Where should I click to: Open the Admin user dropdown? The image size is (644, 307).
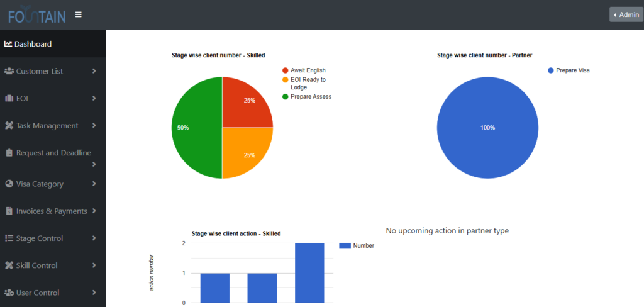(626, 14)
